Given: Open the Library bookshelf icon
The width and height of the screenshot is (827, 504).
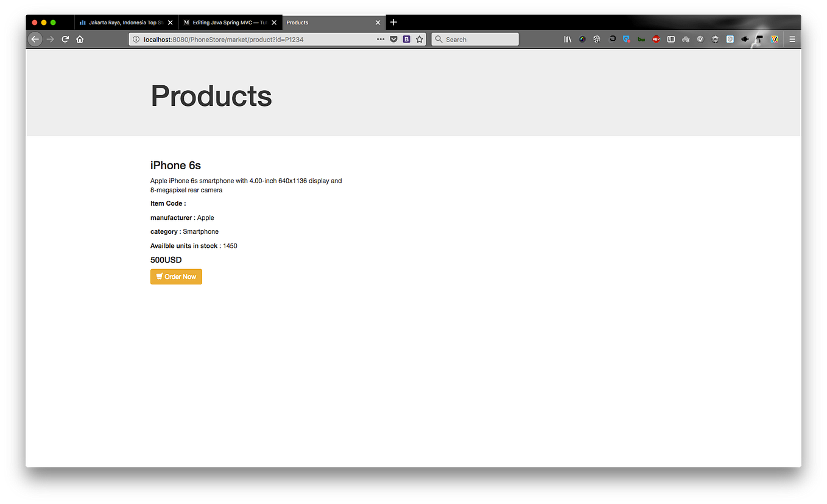Looking at the screenshot, I should [x=568, y=39].
